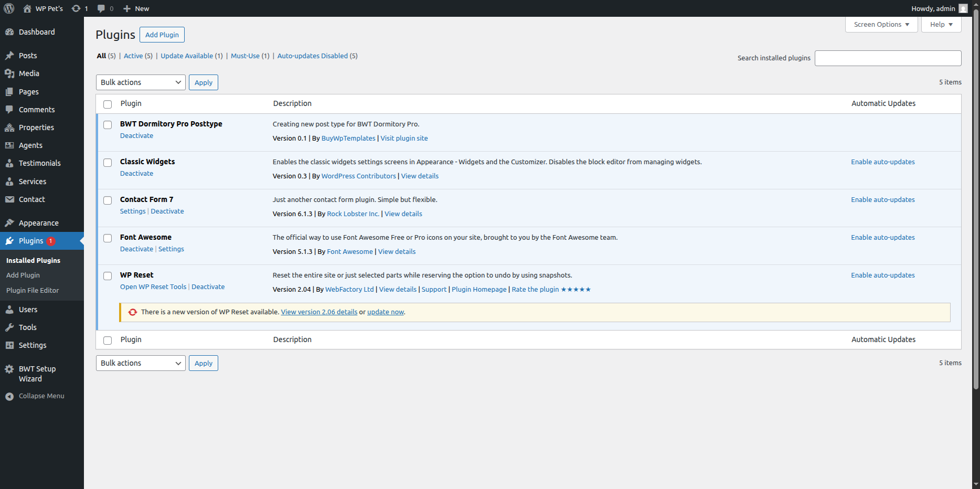Click the Appearance paintbrush icon

coord(9,223)
